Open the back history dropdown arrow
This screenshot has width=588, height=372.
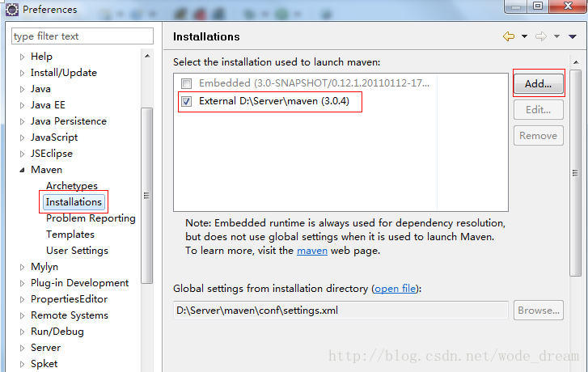(x=524, y=36)
